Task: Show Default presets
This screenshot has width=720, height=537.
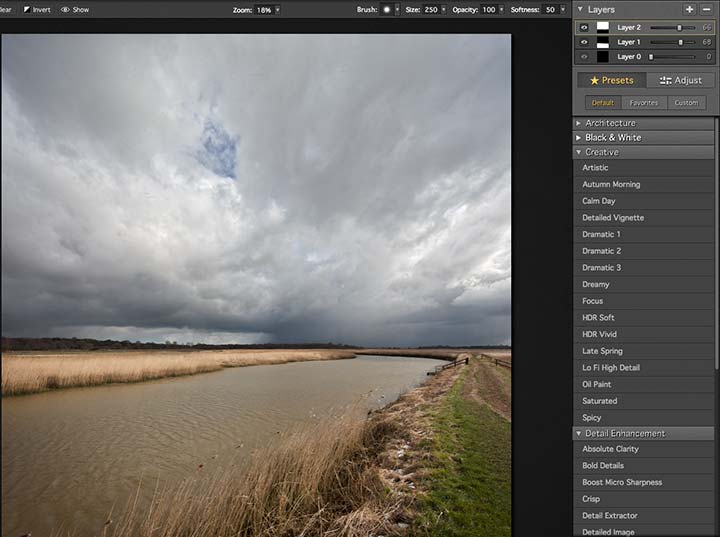Action: (603, 103)
